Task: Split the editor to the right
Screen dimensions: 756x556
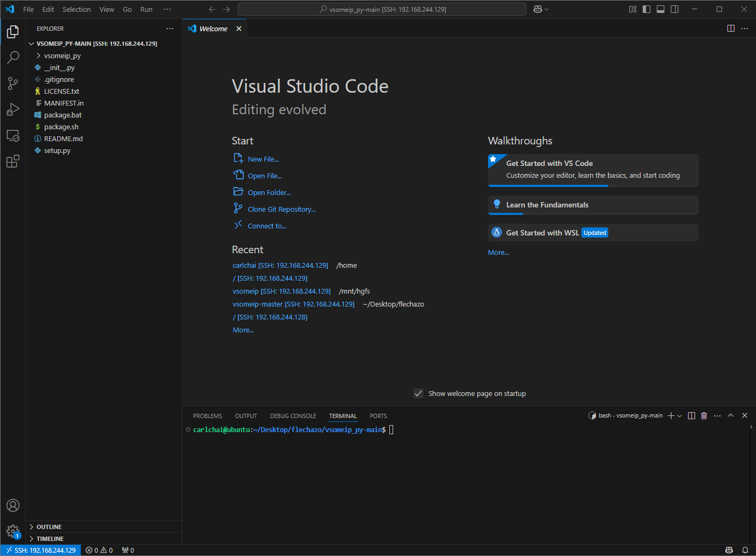Action: (731, 29)
